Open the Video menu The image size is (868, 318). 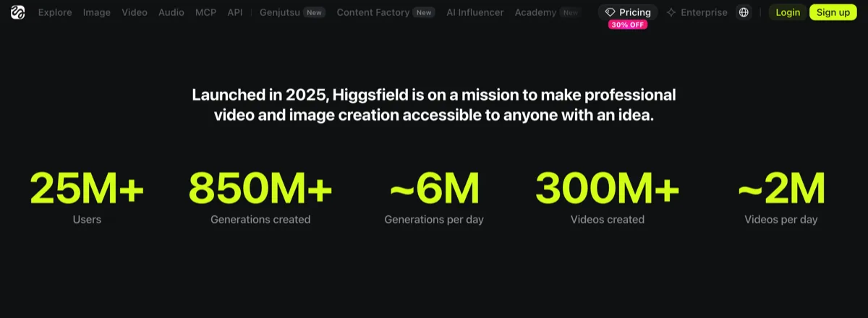pos(135,12)
